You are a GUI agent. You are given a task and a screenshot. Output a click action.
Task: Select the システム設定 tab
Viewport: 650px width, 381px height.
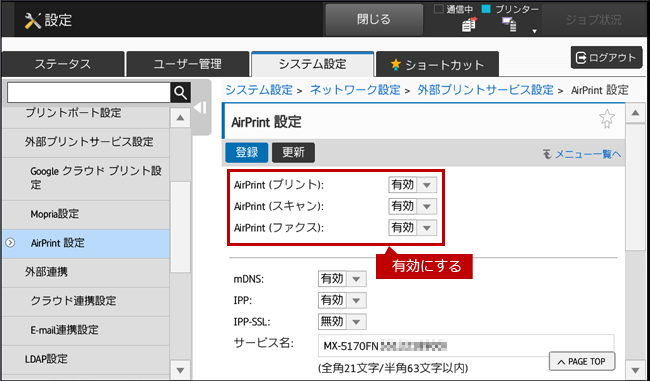pos(313,64)
